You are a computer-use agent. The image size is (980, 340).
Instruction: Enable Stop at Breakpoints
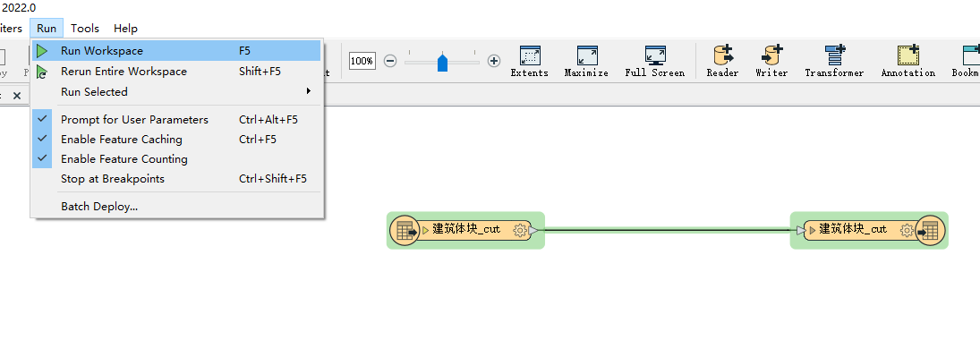point(176,179)
